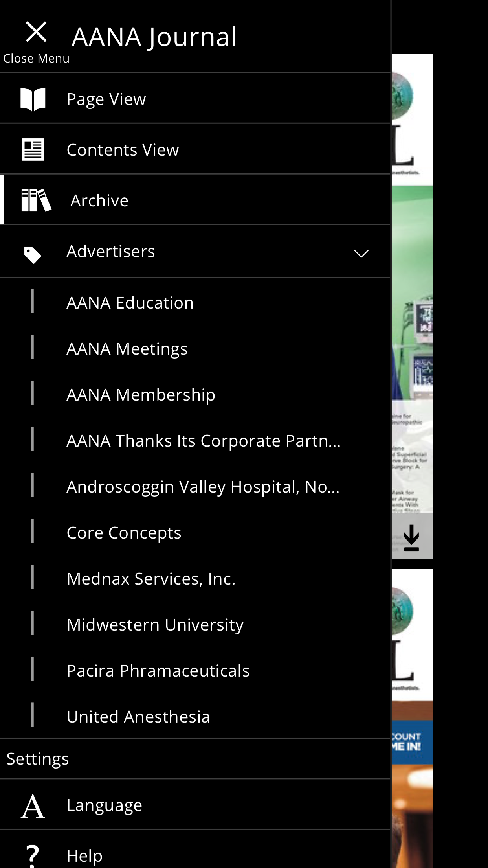Close the menu with the X icon

(36, 32)
